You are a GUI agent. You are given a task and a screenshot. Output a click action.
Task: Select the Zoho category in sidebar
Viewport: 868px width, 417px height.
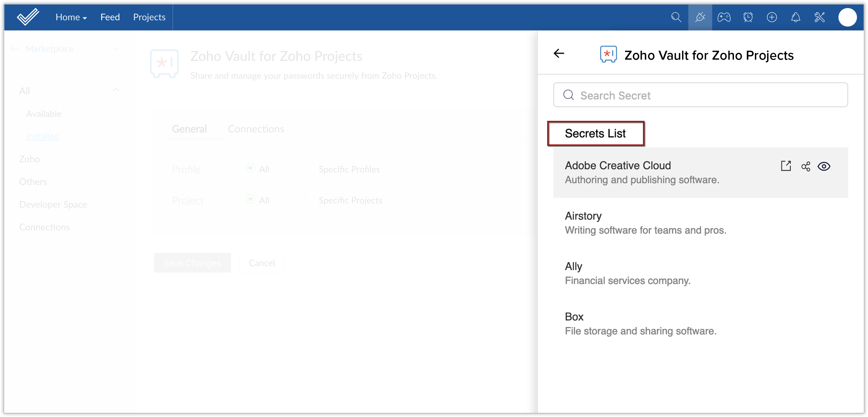point(29,159)
